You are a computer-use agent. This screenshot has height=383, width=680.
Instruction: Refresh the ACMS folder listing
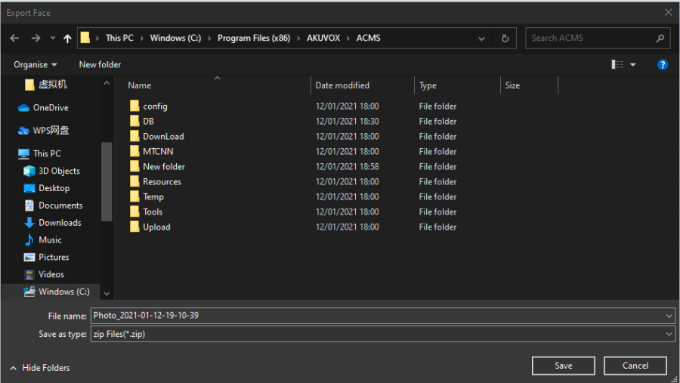[x=505, y=38]
